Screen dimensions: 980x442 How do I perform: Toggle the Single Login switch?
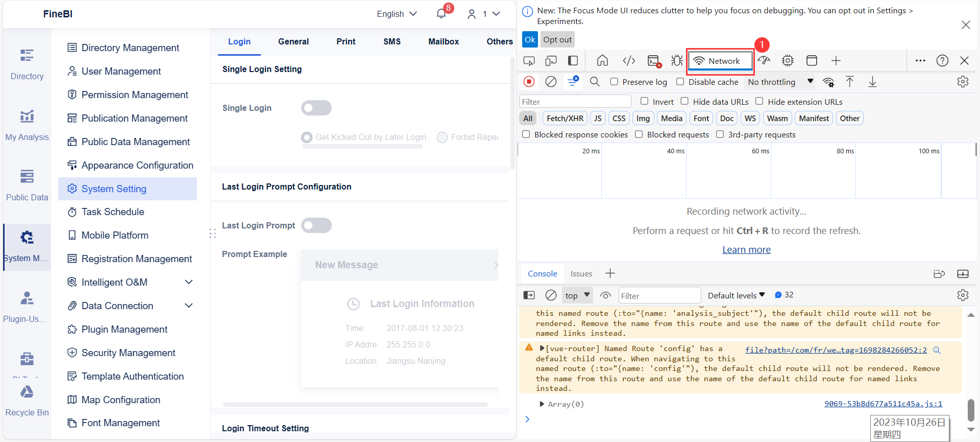(x=316, y=108)
